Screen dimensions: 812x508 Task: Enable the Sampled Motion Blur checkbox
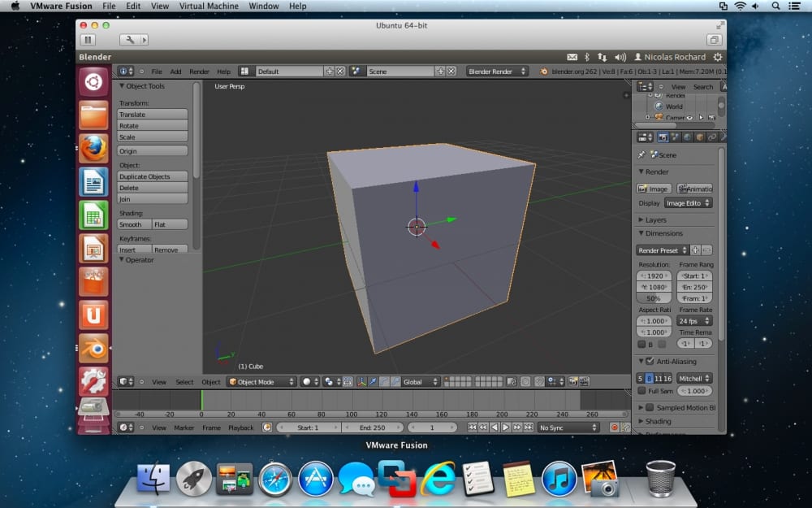(650, 407)
